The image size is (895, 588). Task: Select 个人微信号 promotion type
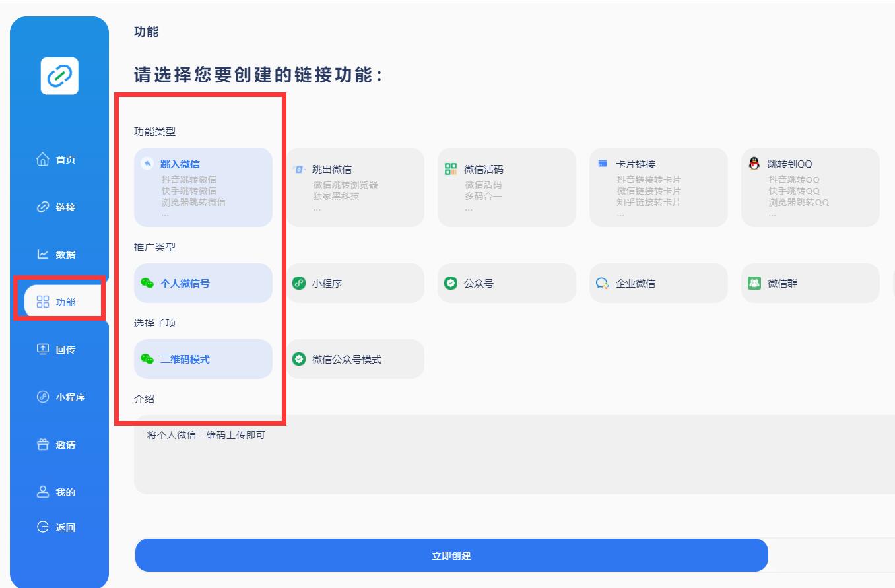pos(203,283)
